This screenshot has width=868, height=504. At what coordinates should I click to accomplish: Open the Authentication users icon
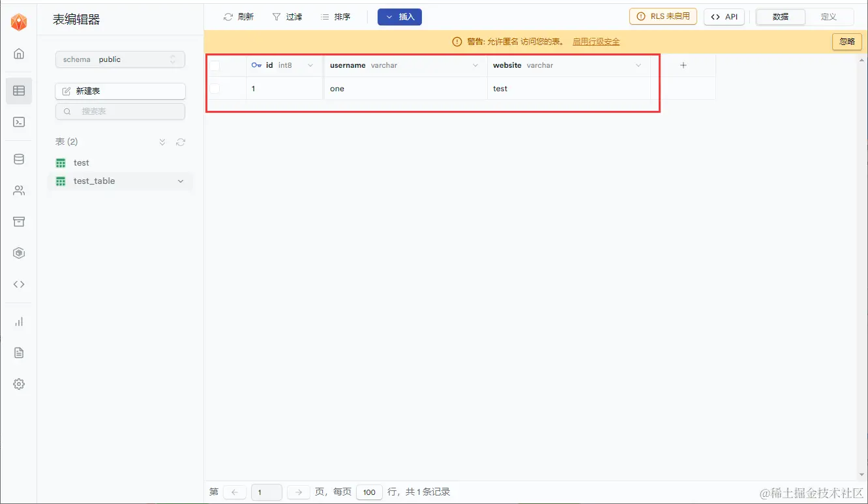(19, 190)
